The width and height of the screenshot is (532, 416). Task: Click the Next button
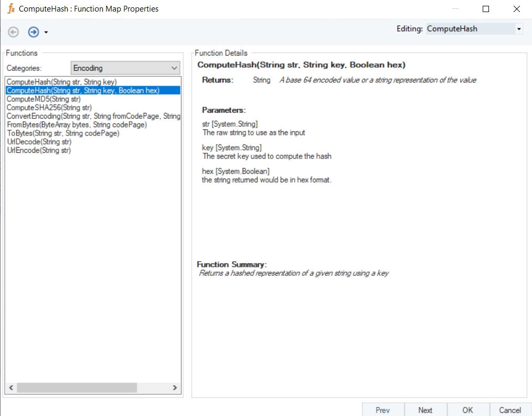pos(425,410)
